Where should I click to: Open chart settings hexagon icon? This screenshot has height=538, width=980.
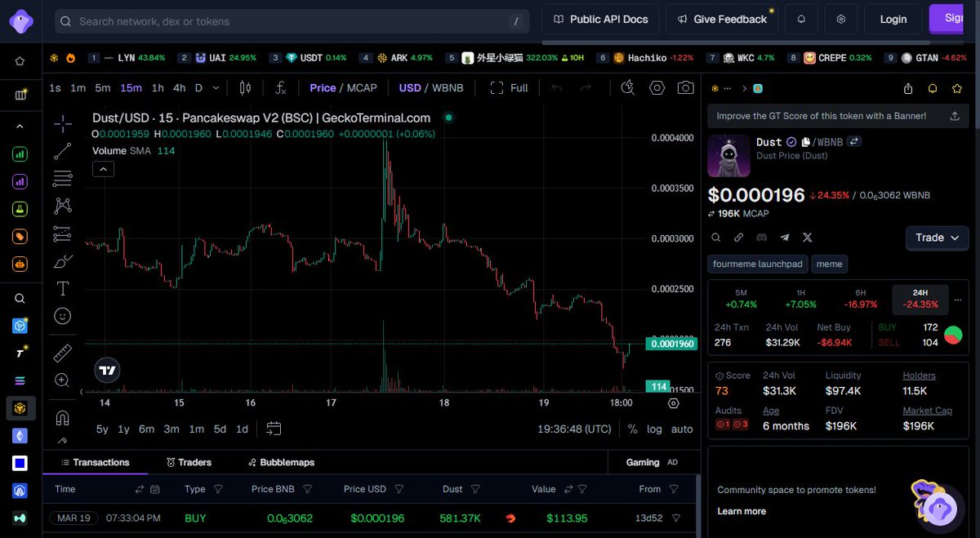(657, 87)
